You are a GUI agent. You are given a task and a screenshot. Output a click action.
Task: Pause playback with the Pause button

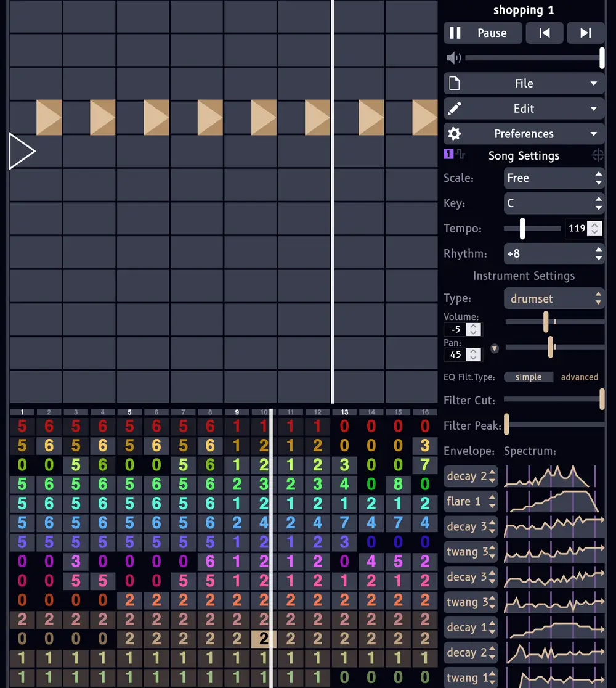(x=482, y=33)
